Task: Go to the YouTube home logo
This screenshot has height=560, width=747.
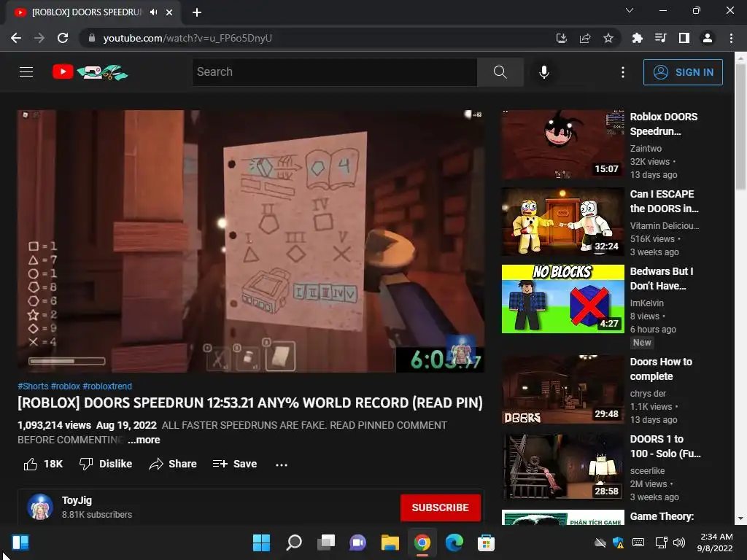Action: [x=90, y=72]
